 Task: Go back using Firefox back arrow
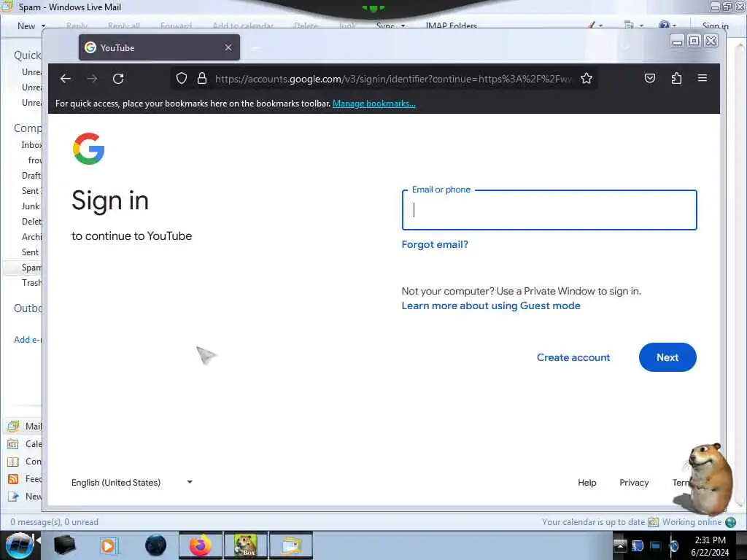[66, 79]
